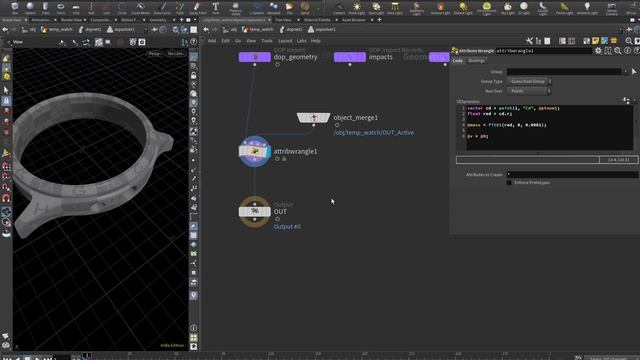Open the Edit menu in network editor

(x=225, y=41)
